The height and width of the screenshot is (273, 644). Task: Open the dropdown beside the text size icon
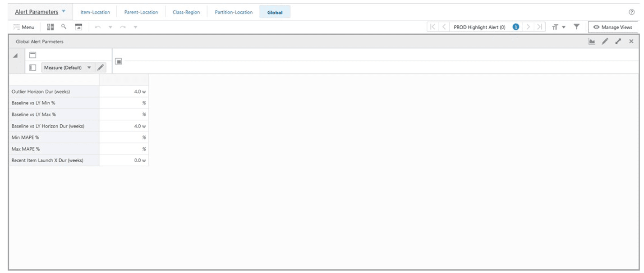coord(564,27)
